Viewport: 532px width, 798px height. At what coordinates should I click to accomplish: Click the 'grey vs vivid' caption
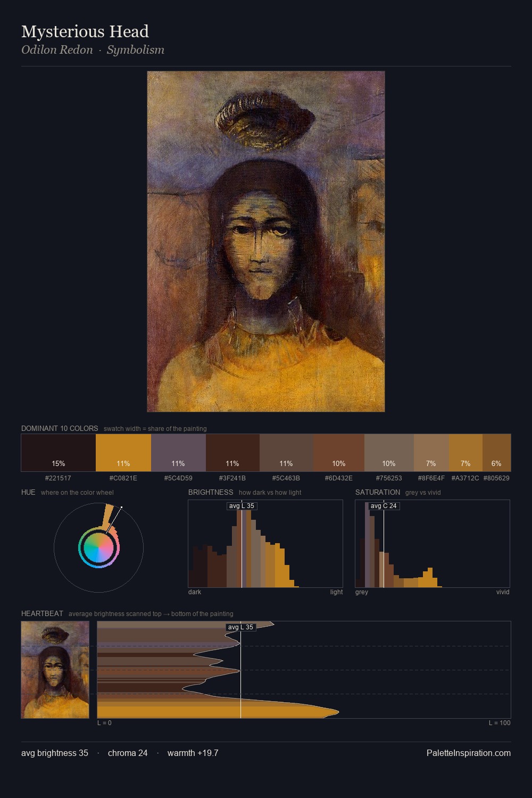click(423, 493)
